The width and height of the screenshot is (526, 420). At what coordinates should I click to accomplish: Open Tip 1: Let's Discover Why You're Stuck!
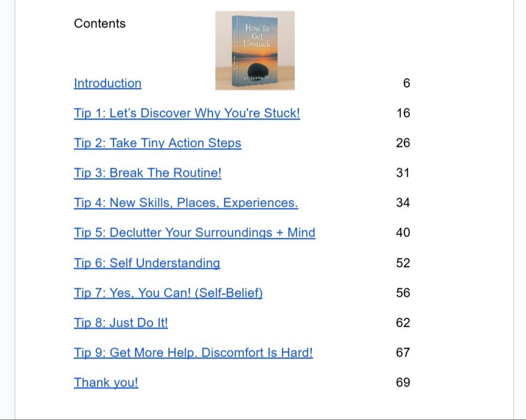pyautogui.click(x=187, y=113)
